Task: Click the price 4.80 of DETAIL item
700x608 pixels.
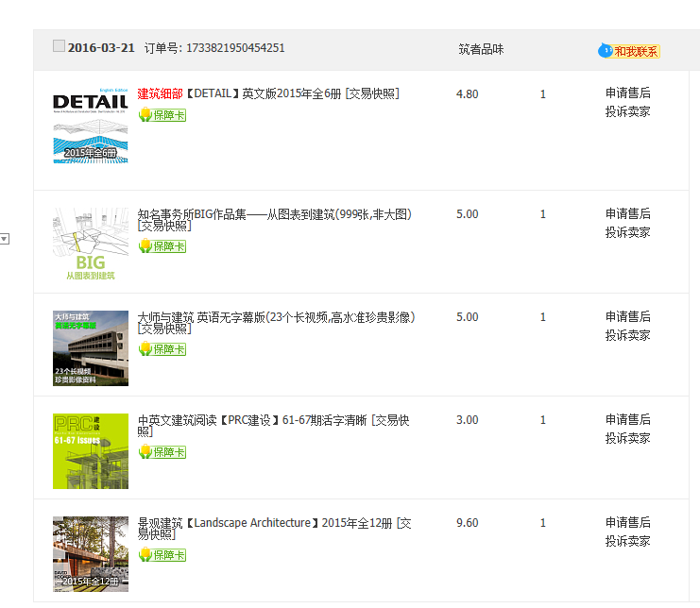Action: click(x=467, y=94)
